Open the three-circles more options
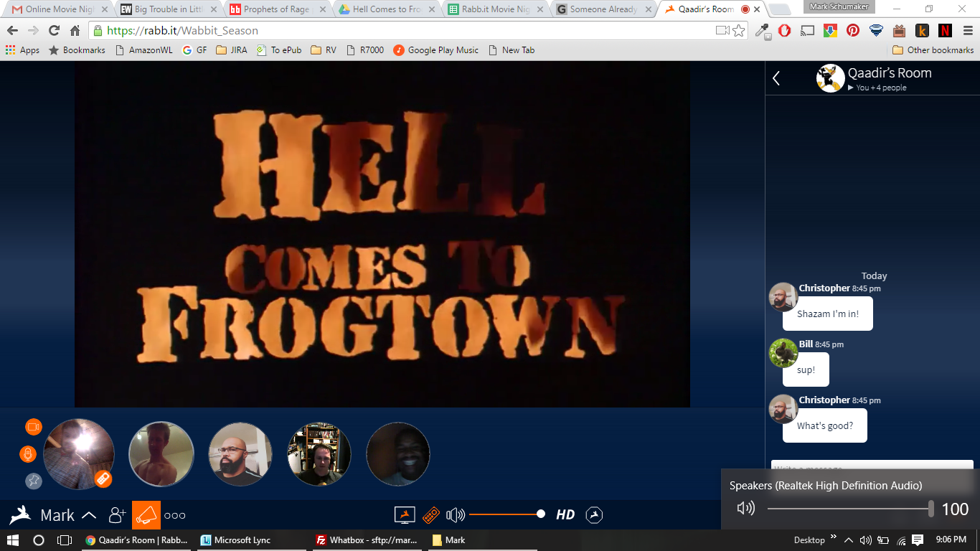The width and height of the screenshot is (980, 551). tap(175, 516)
